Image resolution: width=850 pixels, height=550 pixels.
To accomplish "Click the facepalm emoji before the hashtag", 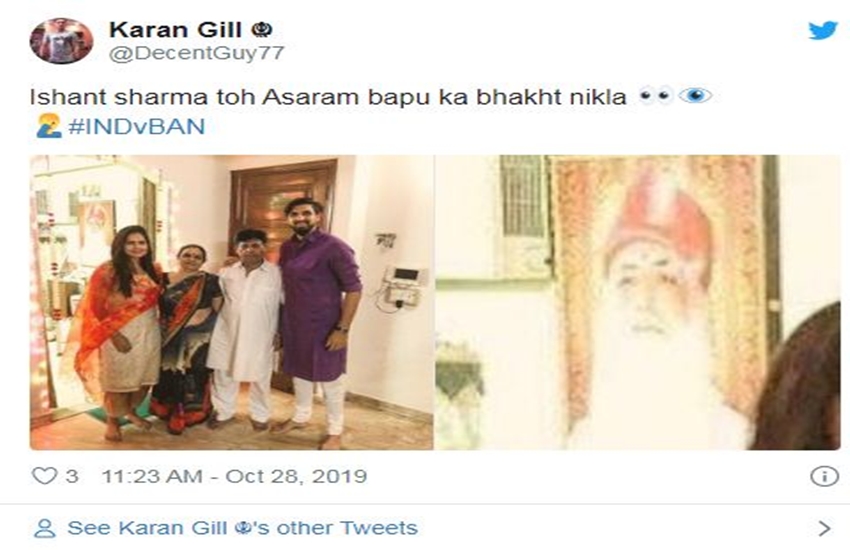I will click(x=48, y=126).
